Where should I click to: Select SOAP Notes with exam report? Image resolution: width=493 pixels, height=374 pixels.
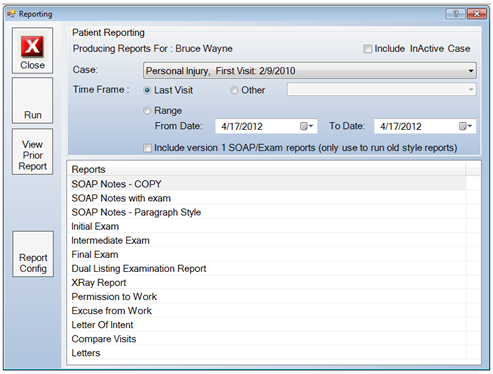coord(266,198)
